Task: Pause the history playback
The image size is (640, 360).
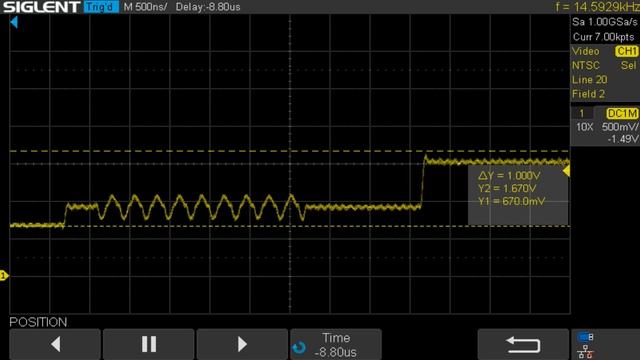Action: (149, 344)
